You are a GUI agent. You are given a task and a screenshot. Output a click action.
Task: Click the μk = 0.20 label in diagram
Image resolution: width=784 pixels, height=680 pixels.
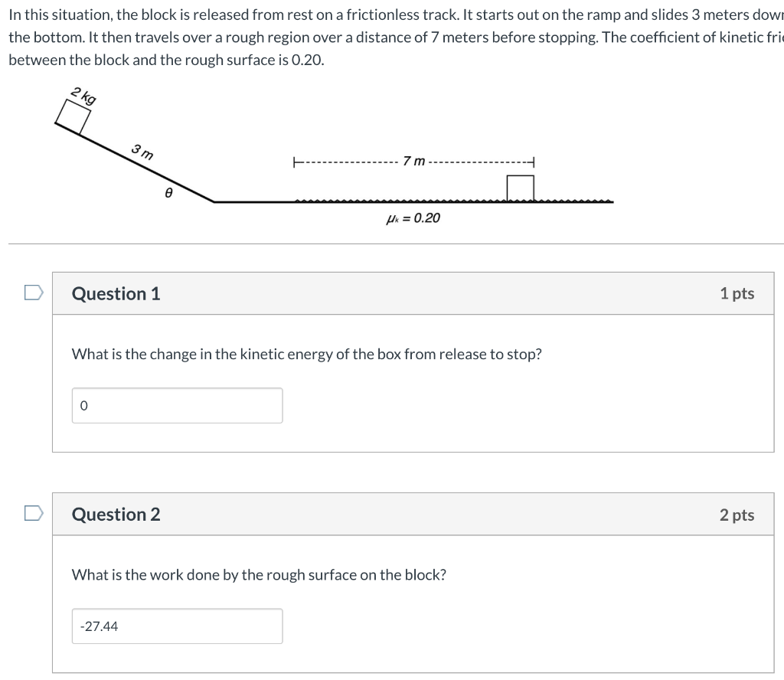coord(413,217)
